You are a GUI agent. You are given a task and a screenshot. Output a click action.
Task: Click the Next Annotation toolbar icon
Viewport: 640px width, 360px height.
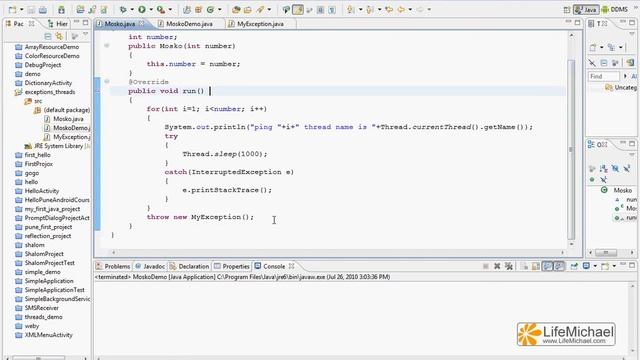coord(351,9)
